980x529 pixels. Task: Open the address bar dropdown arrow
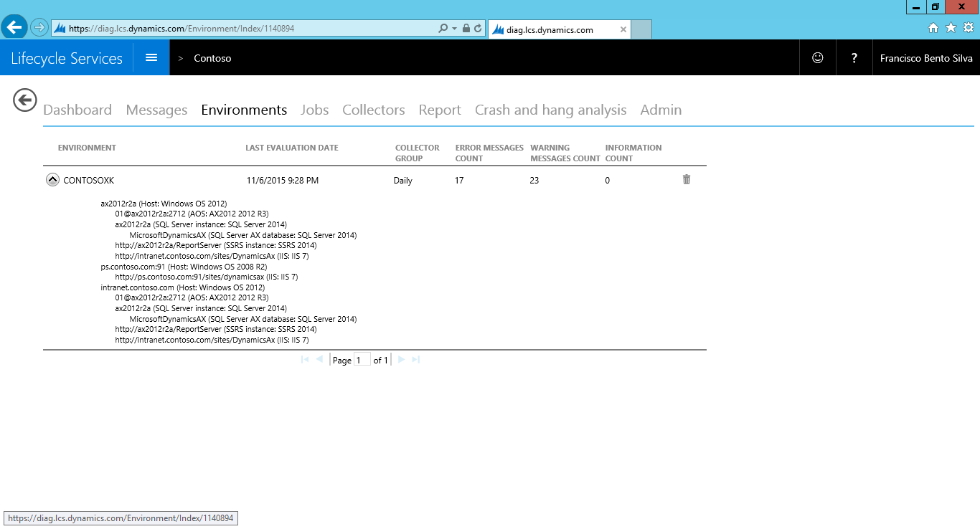pyautogui.click(x=454, y=29)
